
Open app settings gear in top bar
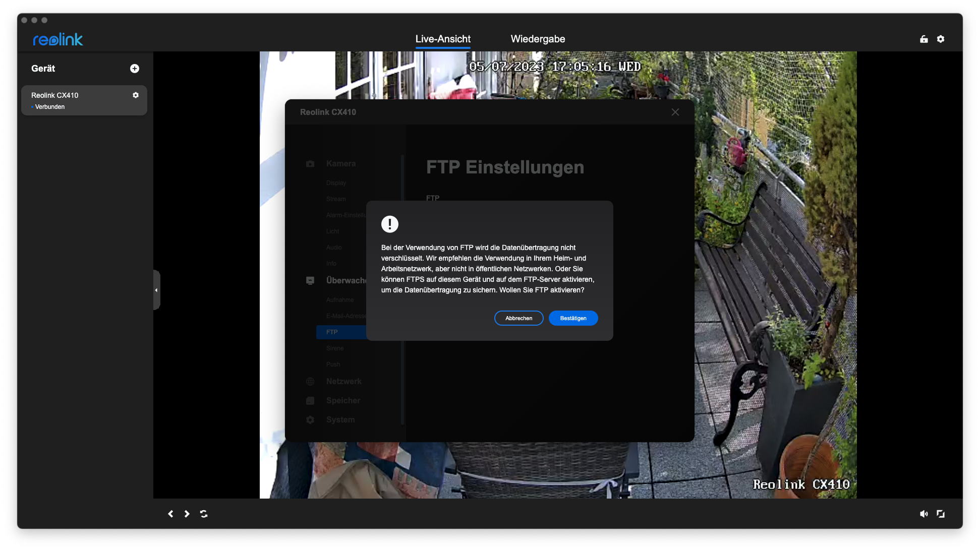pyautogui.click(x=941, y=39)
